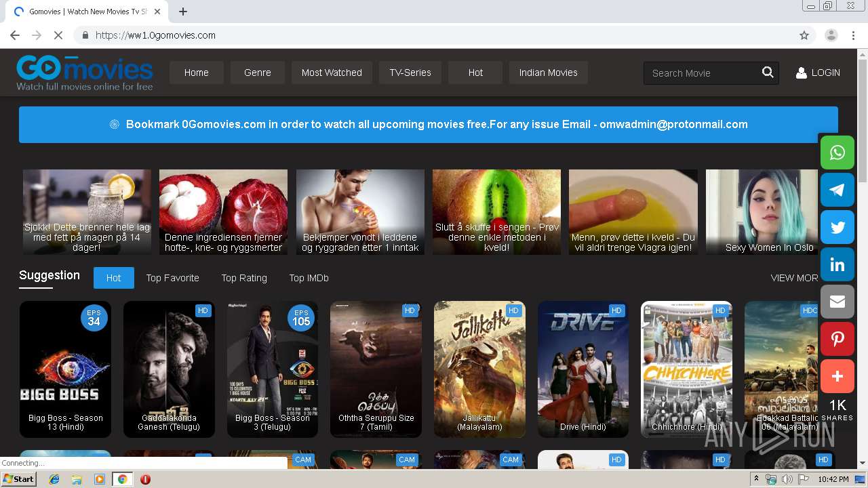The image size is (868, 488).
Task: Click the LOGIN link text
Action: coord(826,73)
